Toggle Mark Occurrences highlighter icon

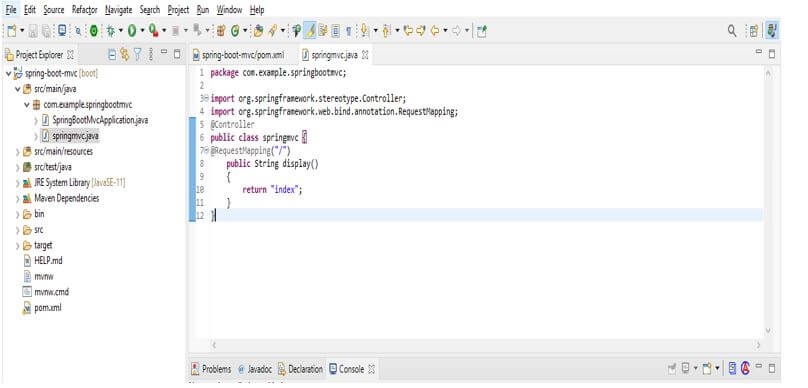[311, 31]
